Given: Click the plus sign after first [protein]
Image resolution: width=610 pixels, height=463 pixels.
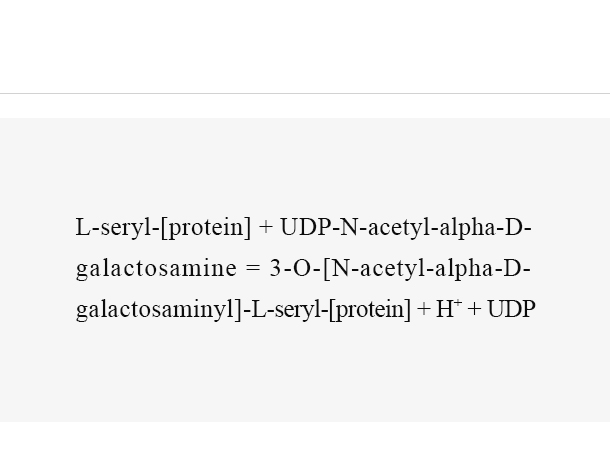Looking at the screenshot, I should coord(266,227).
